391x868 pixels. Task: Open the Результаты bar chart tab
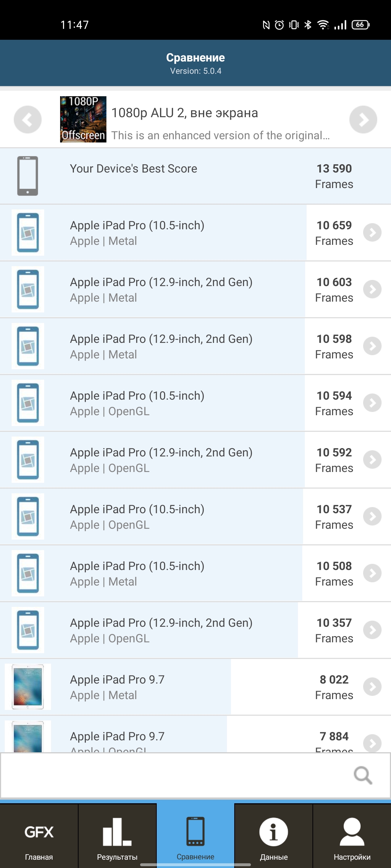(117, 835)
